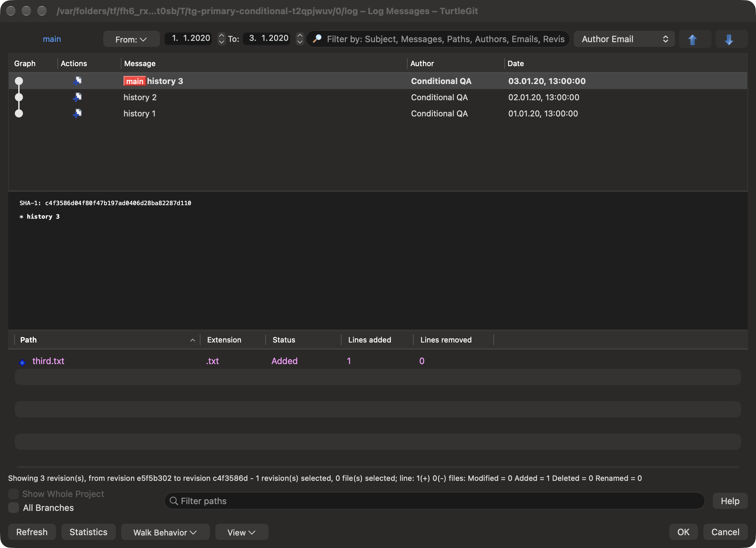Click the action icon for history 3
Screen dimensions: 756x548
coord(77,81)
